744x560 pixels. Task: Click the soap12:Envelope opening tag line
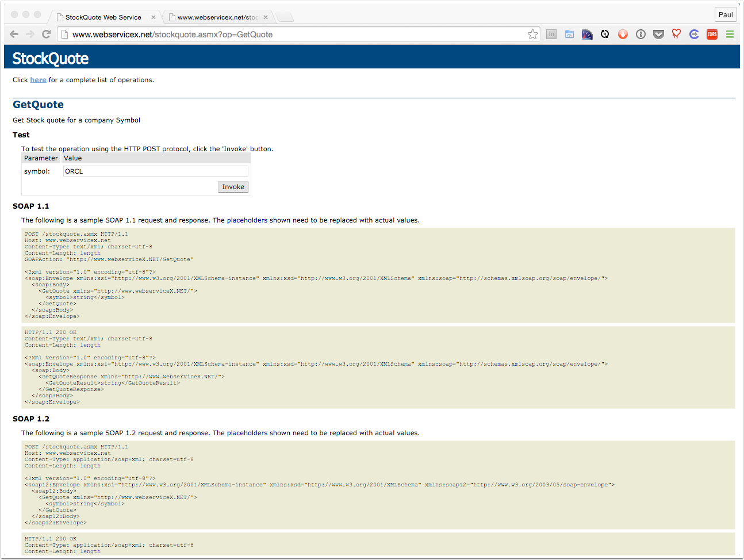(x=320, y=485)
